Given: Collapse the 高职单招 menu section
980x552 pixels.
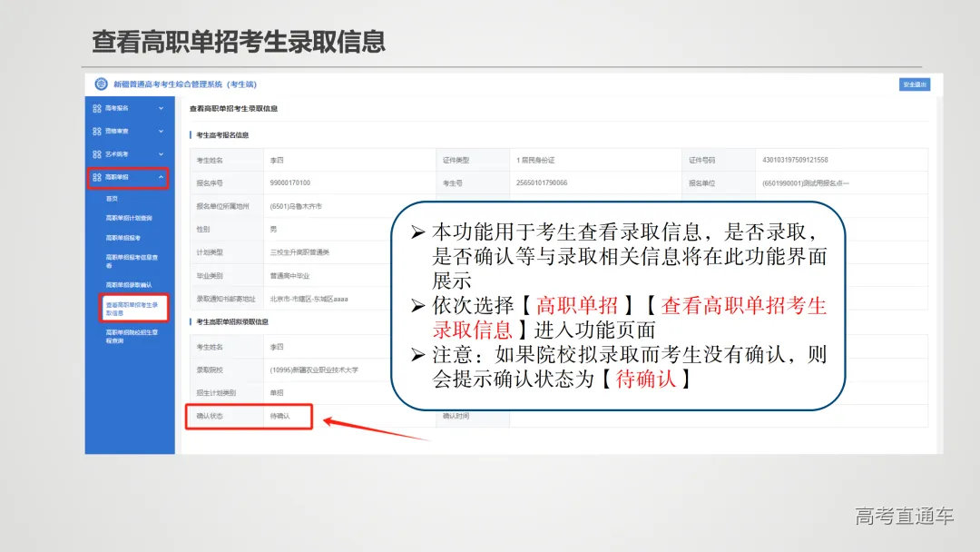Looking at the screenshot, I should (159, 176).
